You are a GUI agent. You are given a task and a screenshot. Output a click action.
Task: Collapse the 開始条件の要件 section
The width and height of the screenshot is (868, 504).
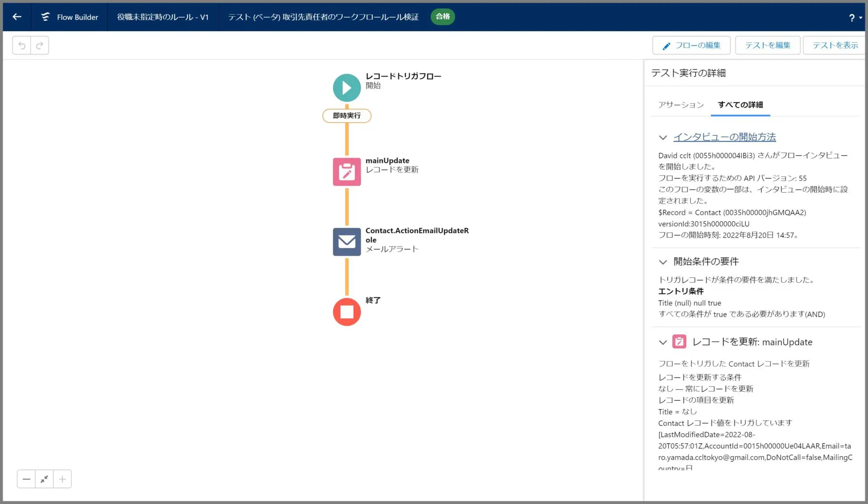[663, 262]
